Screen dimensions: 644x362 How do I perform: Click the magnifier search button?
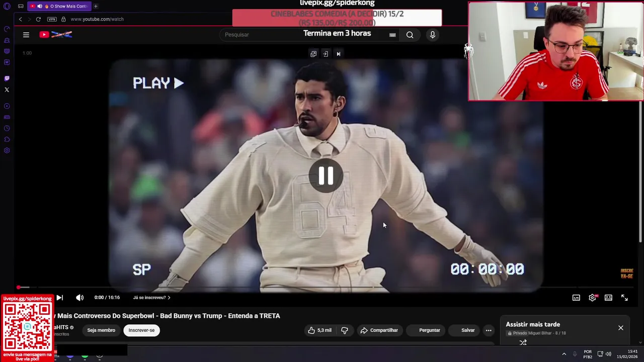tap(410, 35)
